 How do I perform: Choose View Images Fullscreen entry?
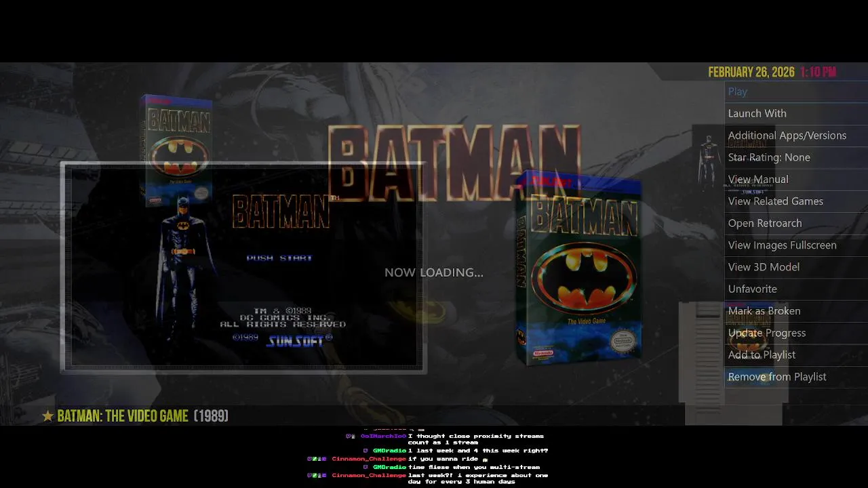[796, 245]
